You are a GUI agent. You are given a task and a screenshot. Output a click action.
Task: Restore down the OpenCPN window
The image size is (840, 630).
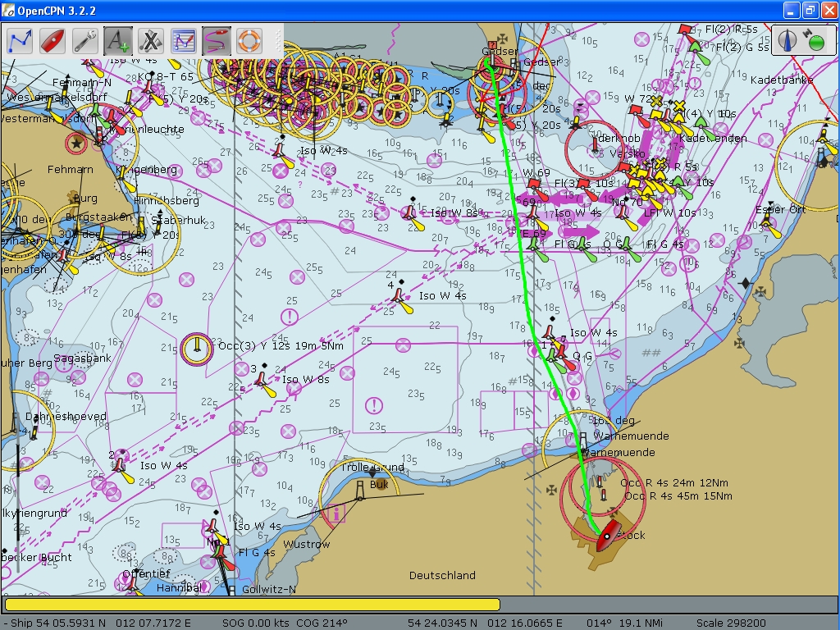pyautogui.click(x=810, y=11)
